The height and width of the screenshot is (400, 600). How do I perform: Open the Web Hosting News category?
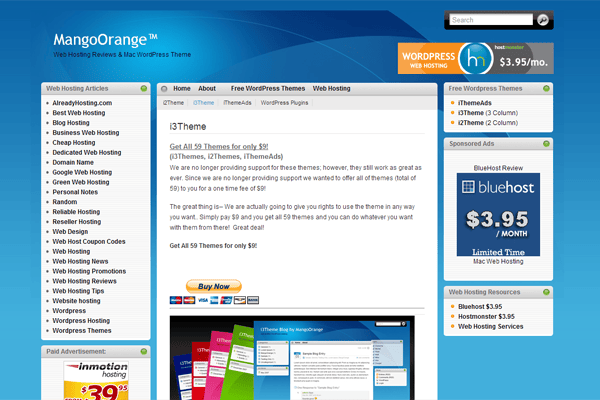coord(80,261)
